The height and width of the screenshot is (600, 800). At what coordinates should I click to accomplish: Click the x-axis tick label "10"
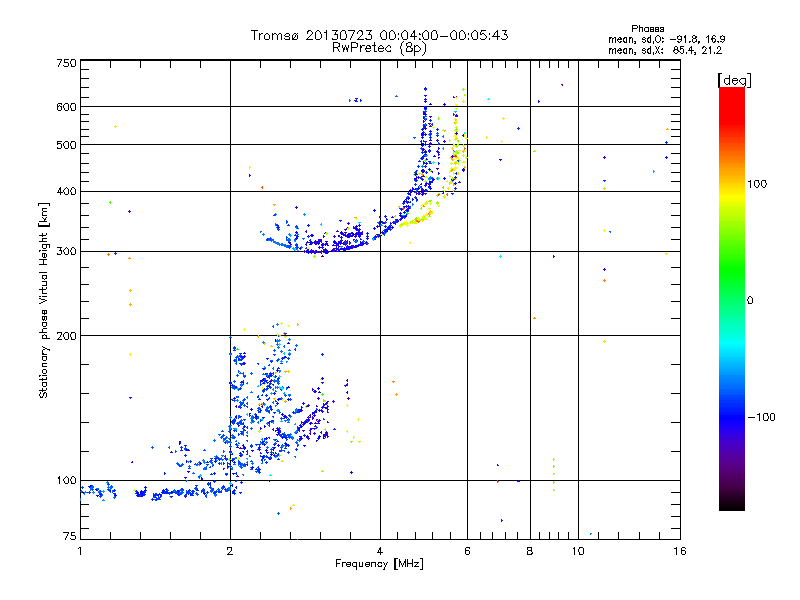[578, 551]
